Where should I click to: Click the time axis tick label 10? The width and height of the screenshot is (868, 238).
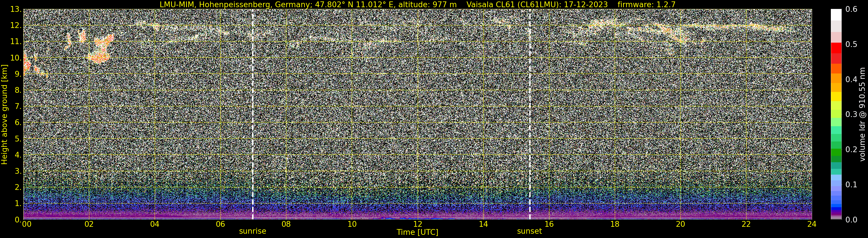352,224
